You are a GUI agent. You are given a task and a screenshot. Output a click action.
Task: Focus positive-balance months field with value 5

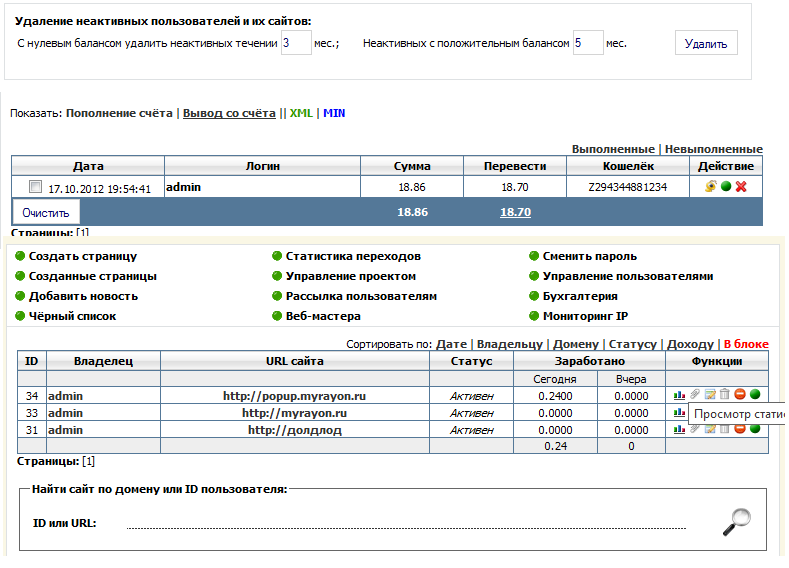pyautogui.click(x=588, y=43)
